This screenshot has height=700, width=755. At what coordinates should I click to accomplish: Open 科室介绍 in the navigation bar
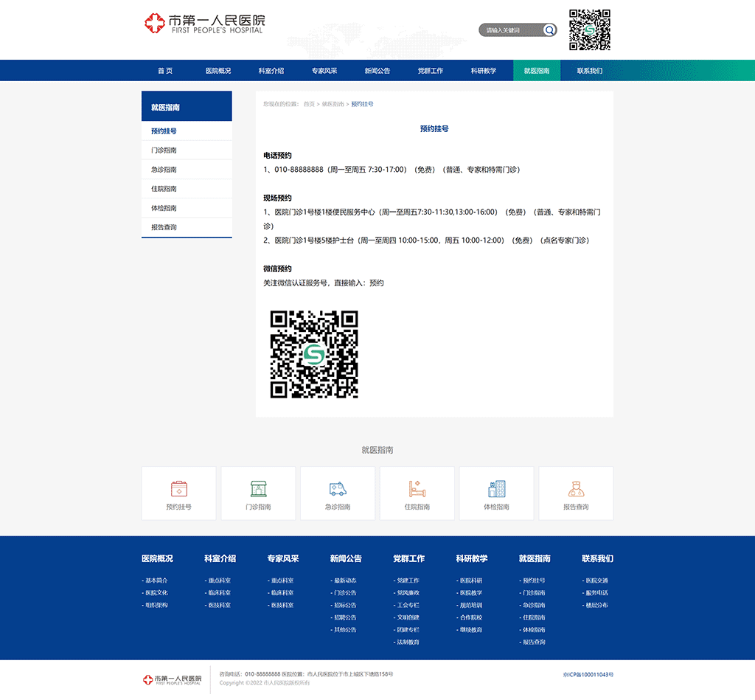point(271,71)
